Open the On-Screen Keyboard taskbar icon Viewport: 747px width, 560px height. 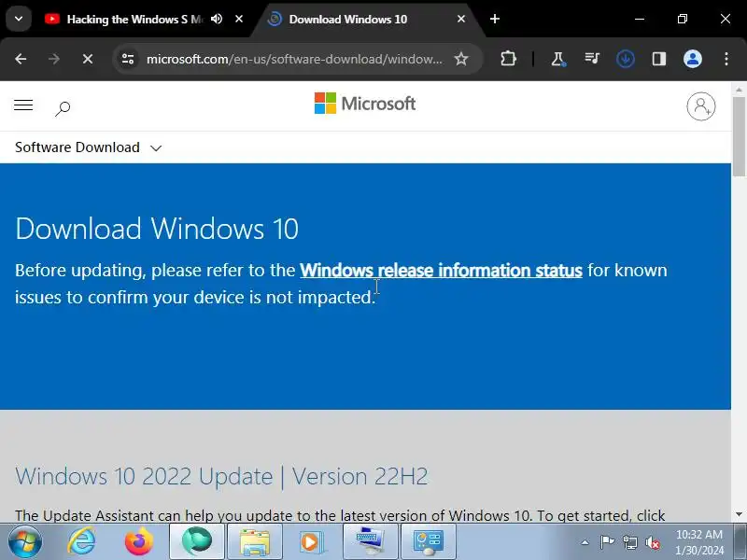tap(370, 542)
